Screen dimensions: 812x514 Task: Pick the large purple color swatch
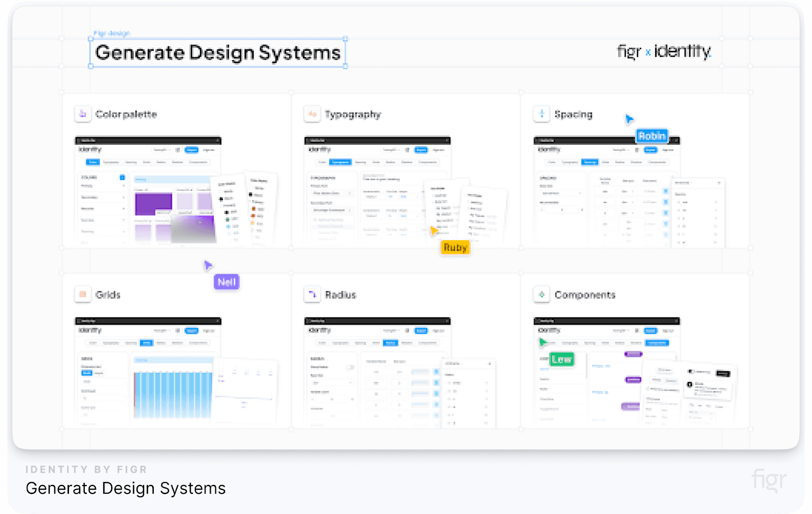tap(152, 203)
